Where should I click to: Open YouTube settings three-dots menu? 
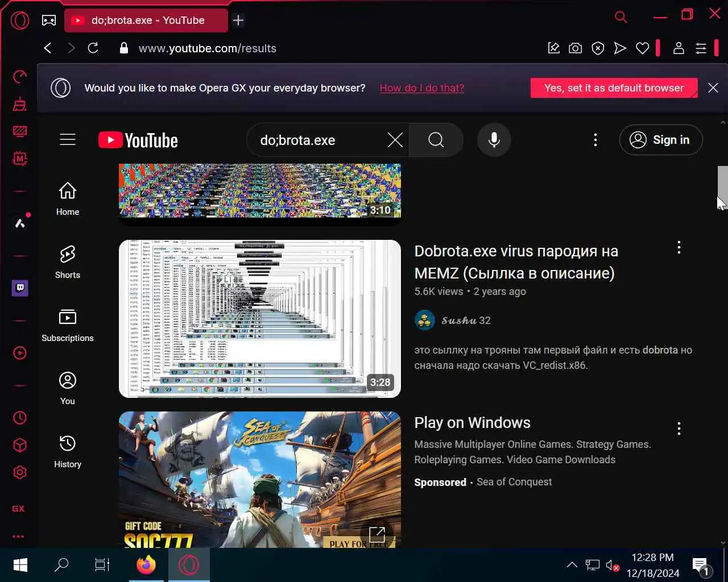pos(595,140)
